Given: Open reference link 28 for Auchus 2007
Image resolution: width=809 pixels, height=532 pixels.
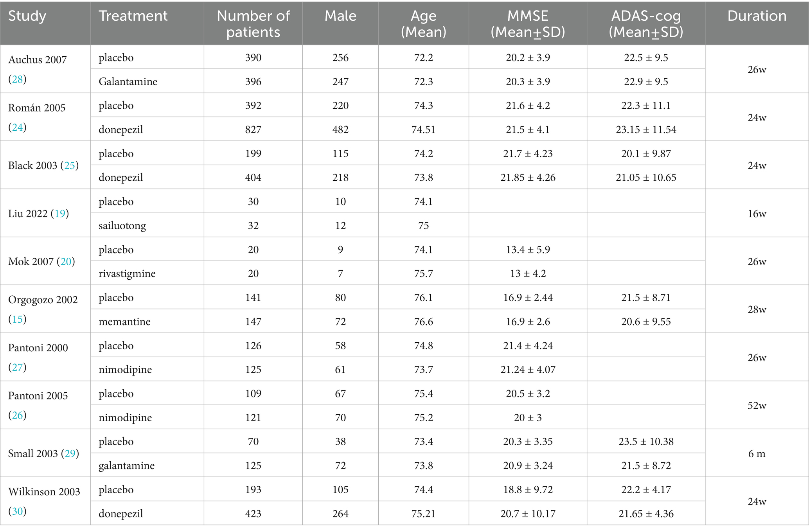Looking at the screenshot, I should (17, 79).
